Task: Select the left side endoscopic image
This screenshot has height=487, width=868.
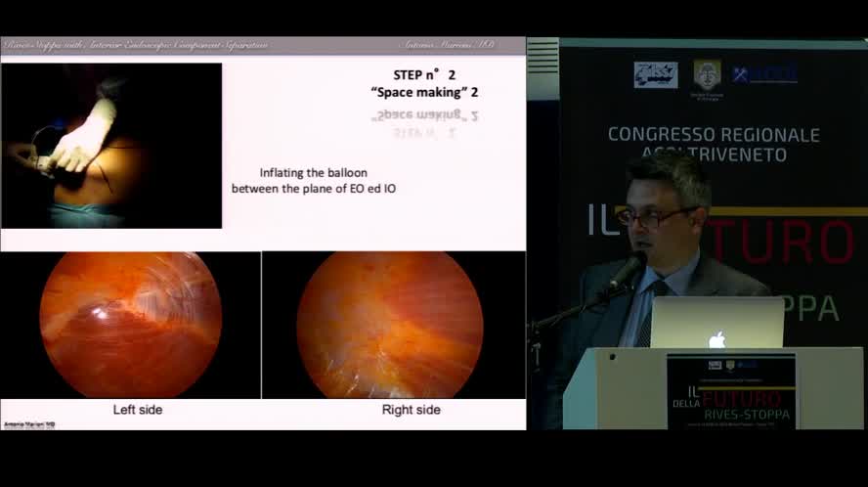Action: pos(130,325)
